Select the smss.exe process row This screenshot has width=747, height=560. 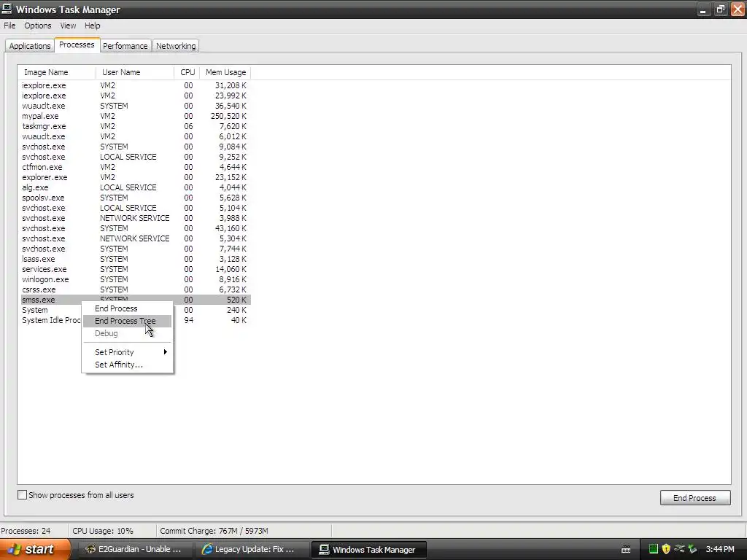pyautogui.click(x=136, y=300)
